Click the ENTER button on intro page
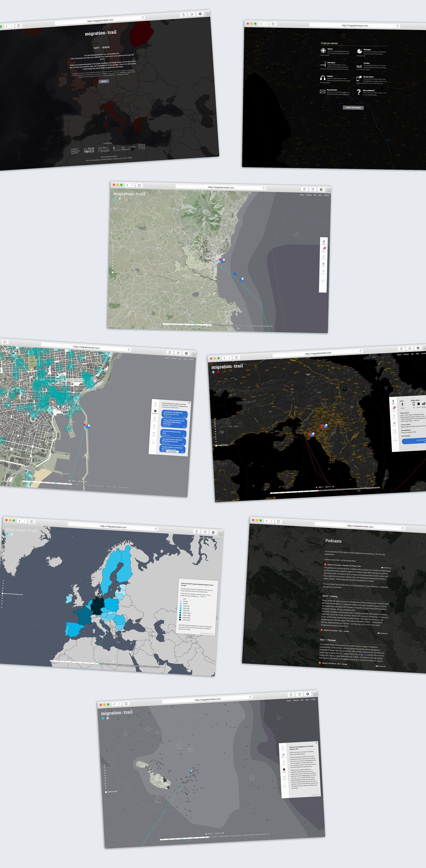The width and height of the screenshot is (426, 868). tap(104, 81)
